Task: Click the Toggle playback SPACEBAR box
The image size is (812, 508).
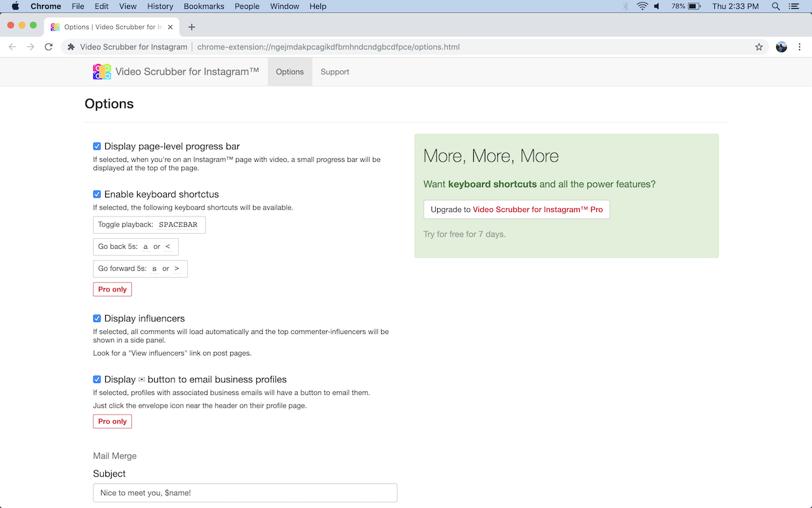Action: click(149, 225)
